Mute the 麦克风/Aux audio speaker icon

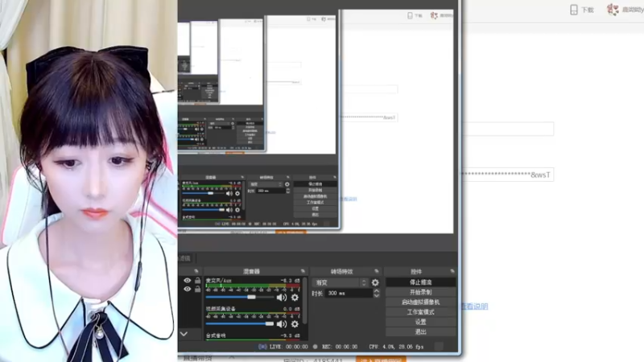[281, 298]
